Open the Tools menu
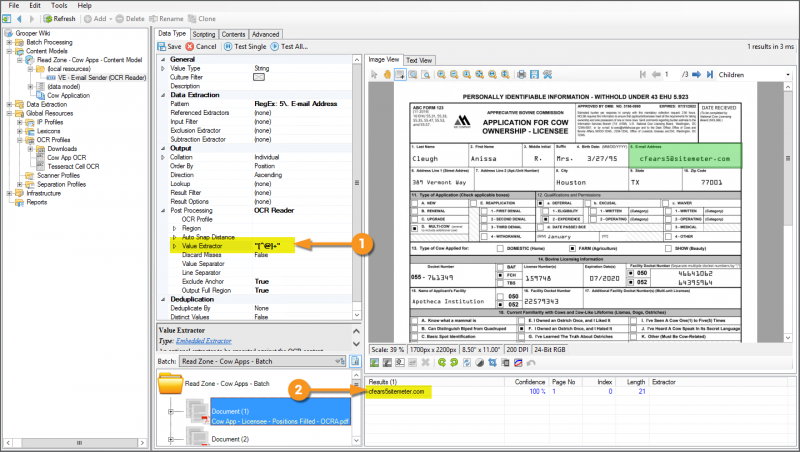The width and height of the screenshot is (800, 452). click(x=59, y=6)
